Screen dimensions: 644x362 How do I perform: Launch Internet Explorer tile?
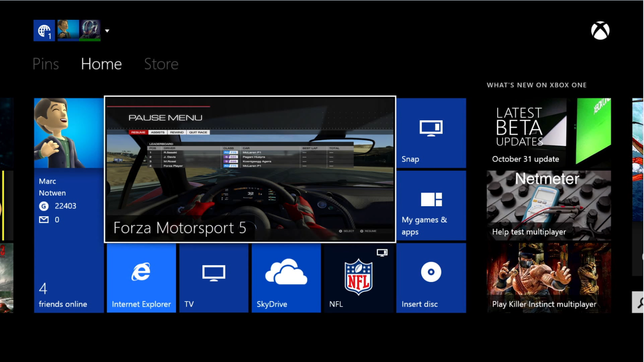[141, 278]
